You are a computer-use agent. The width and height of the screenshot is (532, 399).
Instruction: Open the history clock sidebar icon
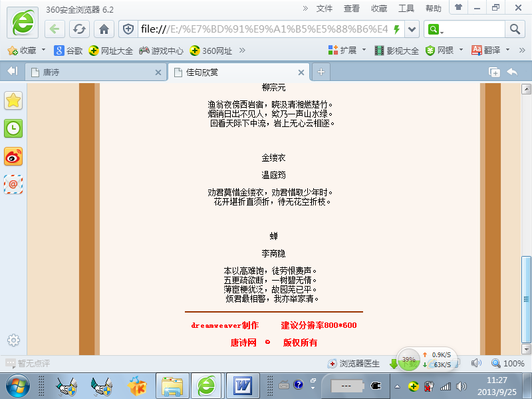(x=13, y=128)
